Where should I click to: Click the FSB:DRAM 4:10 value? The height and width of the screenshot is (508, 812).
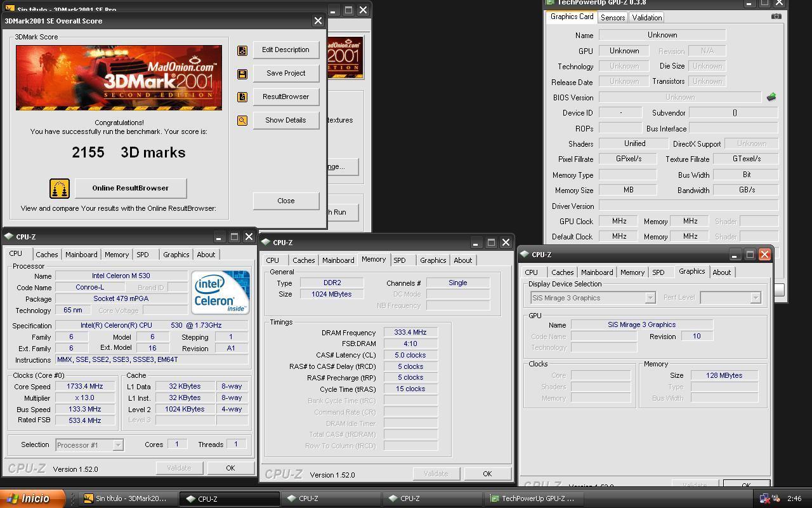click(x=410, y=344)
